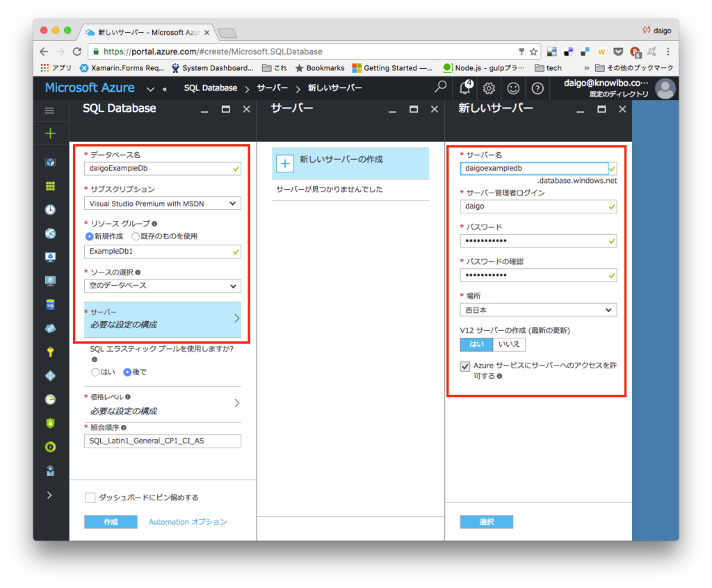This screenshot has height=588, width=712.
Task: Open Chrome three-dot menu
Action: click(668, 51)
